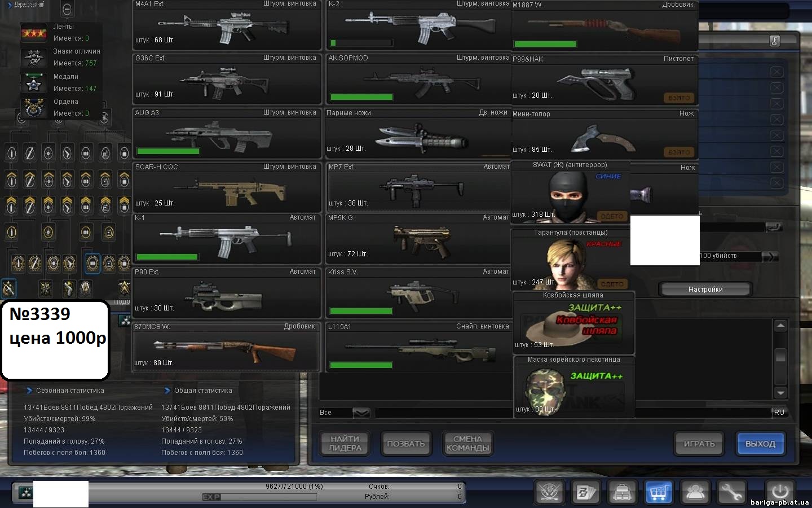Select the 870MCS W. shotgun card
The image size is (812, 508).
[x=226, y=347]
